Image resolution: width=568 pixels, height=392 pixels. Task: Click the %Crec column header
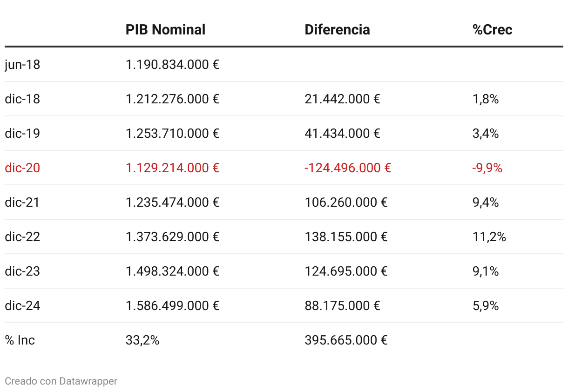click(x=492, y=30)
